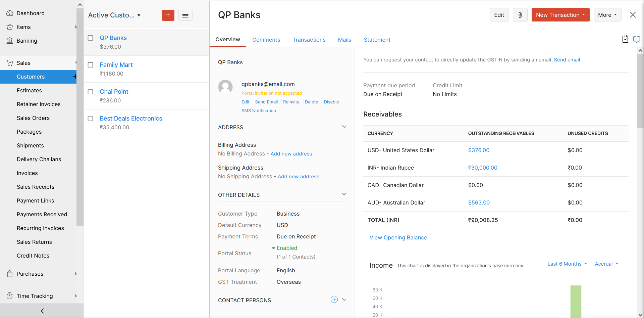The image size is (644, 318).
Task: Open the Statement tab
Action: click(x=377, y=40)
